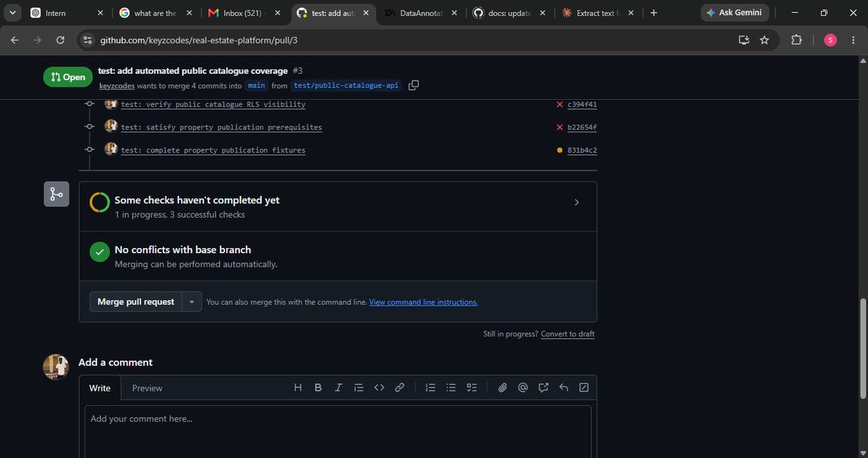The image size is (868, 458).
Task: Copy the branch name test/public-catalogue-api
Action: coord(413,85)
